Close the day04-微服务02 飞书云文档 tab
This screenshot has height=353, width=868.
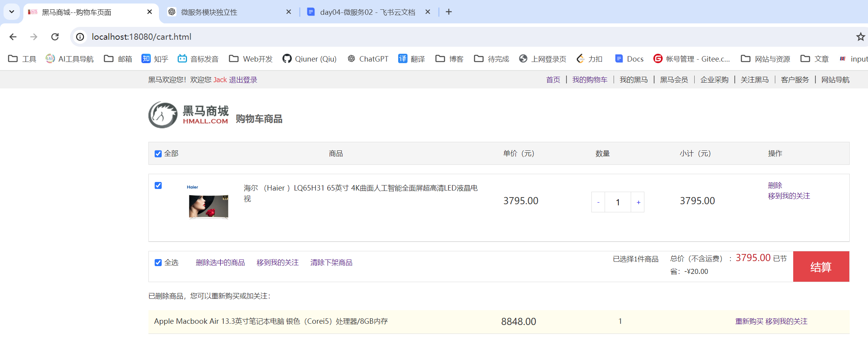[428, 12]
